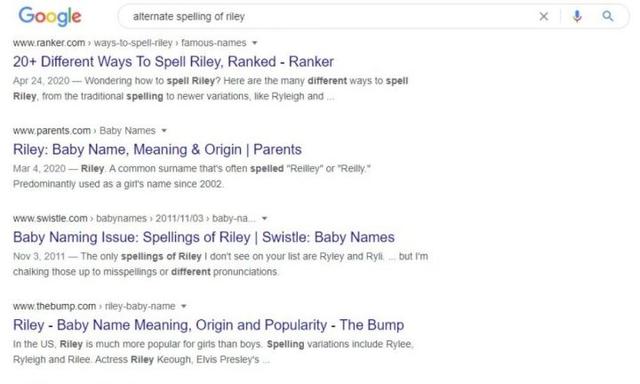Screen dimensions: 640x384
Task: Click the magnifying glass search icon
Action: point(607,16)
